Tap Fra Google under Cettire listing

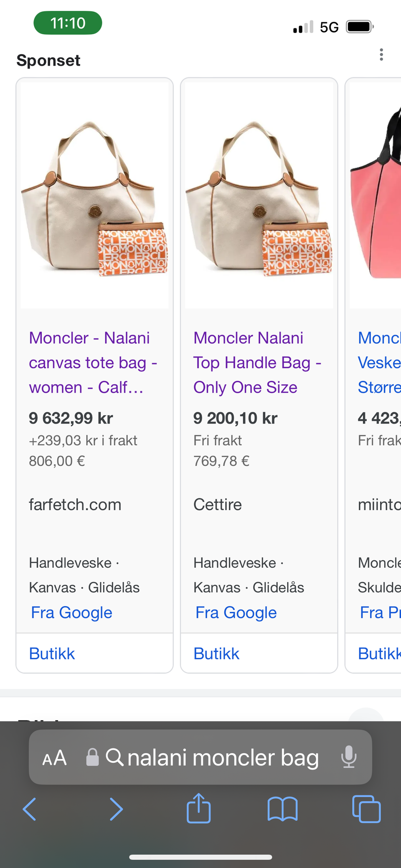(x=236, y=612)
